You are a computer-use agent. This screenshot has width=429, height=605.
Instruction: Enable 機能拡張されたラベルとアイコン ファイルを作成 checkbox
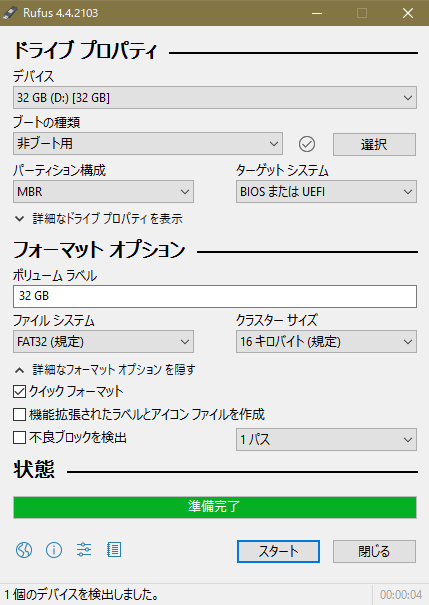click(19, 415)
